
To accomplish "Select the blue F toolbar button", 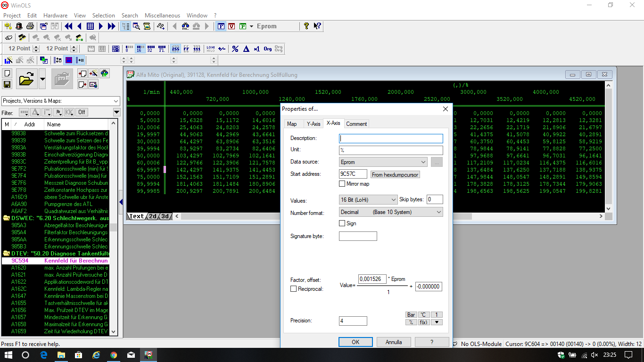I will point(221,26).
